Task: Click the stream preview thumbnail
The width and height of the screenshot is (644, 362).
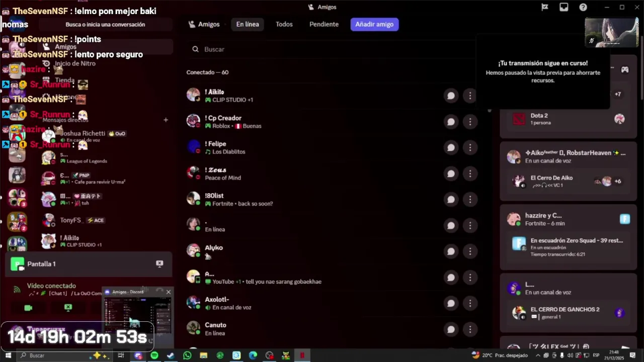Action: 612,33
